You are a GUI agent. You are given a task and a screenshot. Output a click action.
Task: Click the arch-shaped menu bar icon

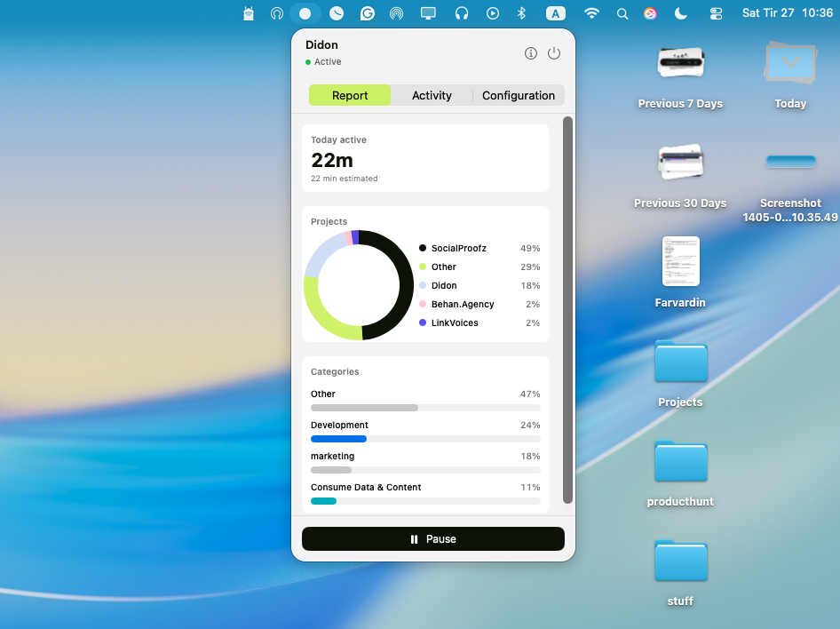276,13
